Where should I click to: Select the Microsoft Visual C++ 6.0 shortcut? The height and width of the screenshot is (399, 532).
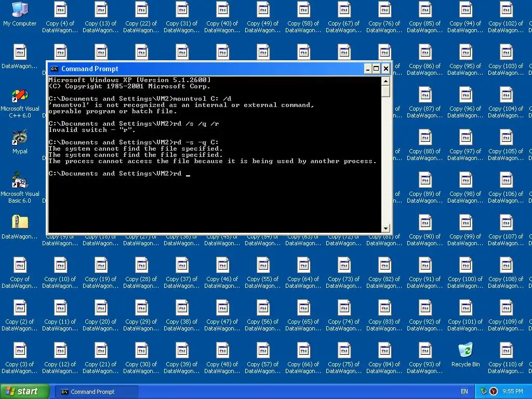[20, 103]
